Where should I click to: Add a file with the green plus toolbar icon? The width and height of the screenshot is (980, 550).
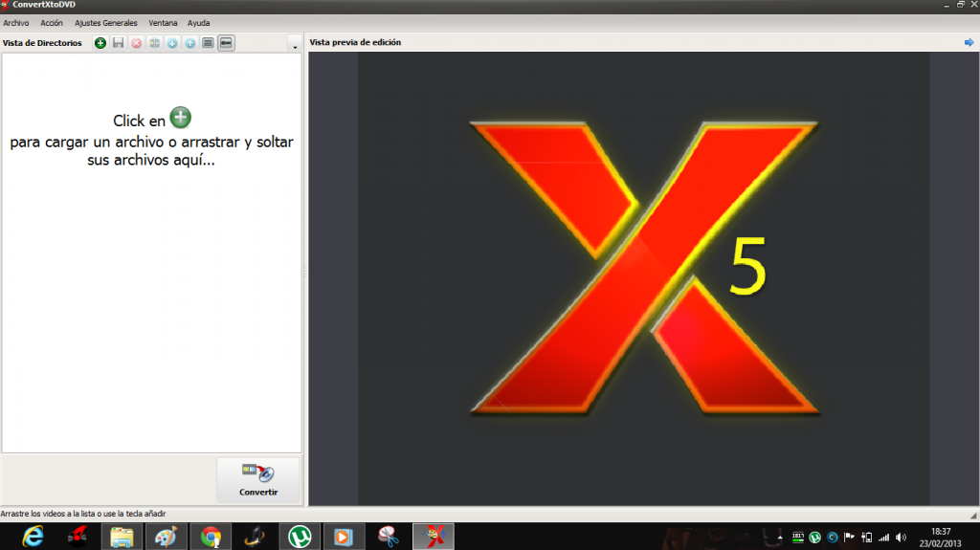click(100, 43)
